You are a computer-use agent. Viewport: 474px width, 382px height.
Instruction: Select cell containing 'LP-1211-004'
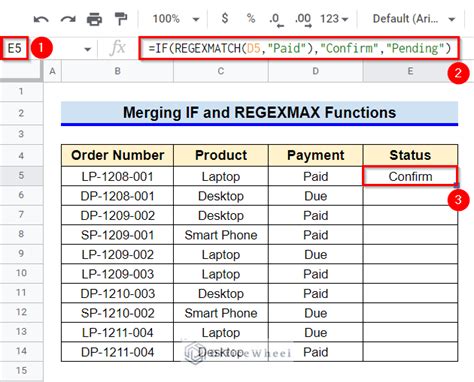[117, 332]
